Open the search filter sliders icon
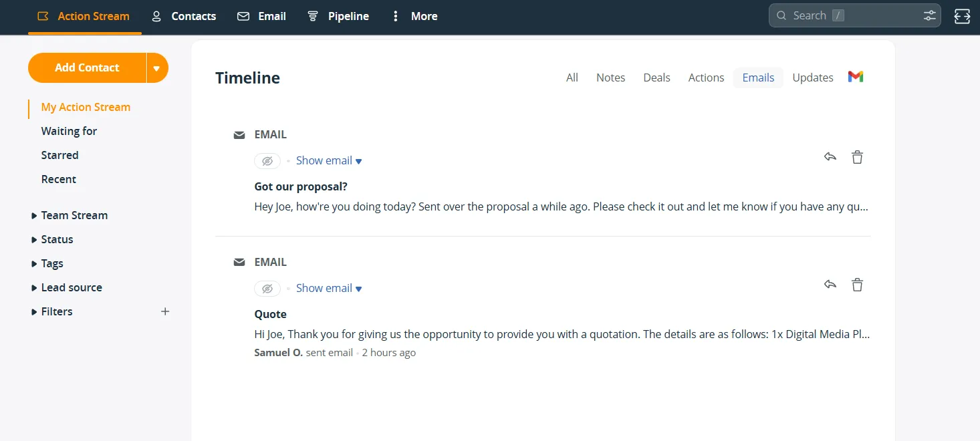The height and width of the screenshot is (441, 980). click(929, 15)
